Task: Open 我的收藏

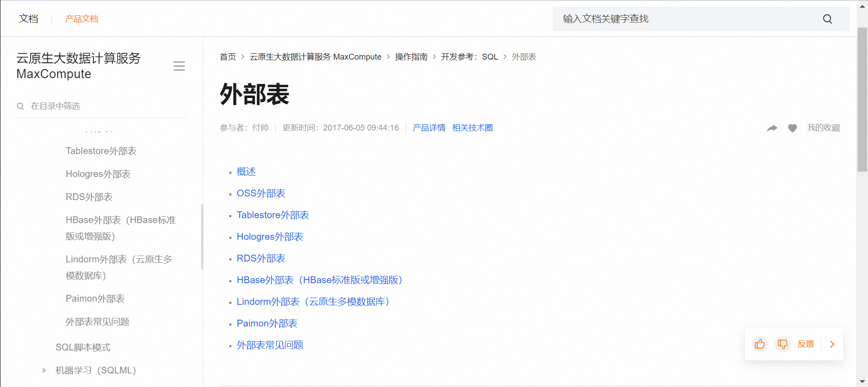Action: tap(824, 128)
